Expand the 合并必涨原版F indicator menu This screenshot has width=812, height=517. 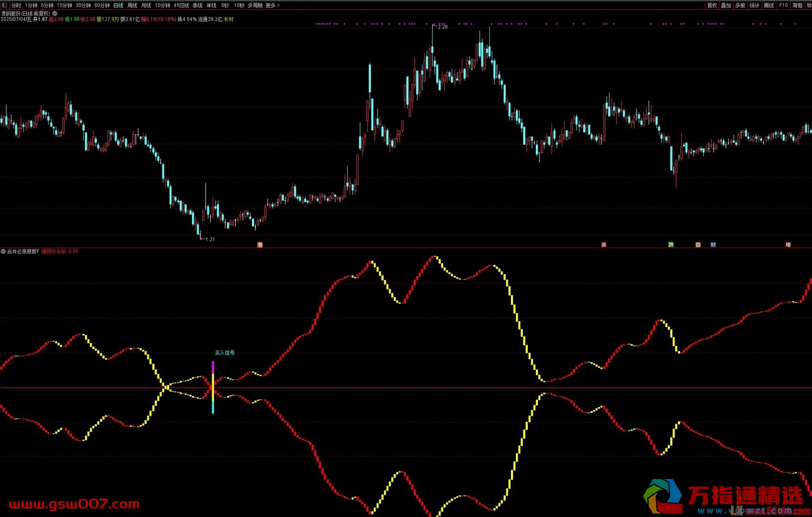coord(3,251)
